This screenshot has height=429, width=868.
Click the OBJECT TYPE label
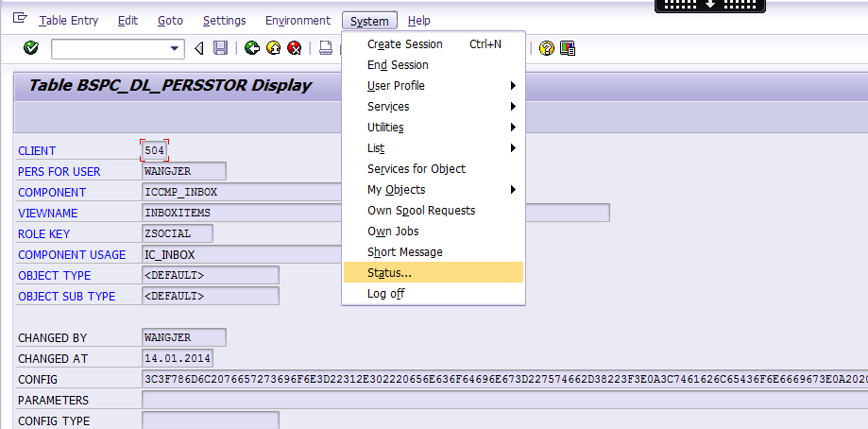pos(54,276)
